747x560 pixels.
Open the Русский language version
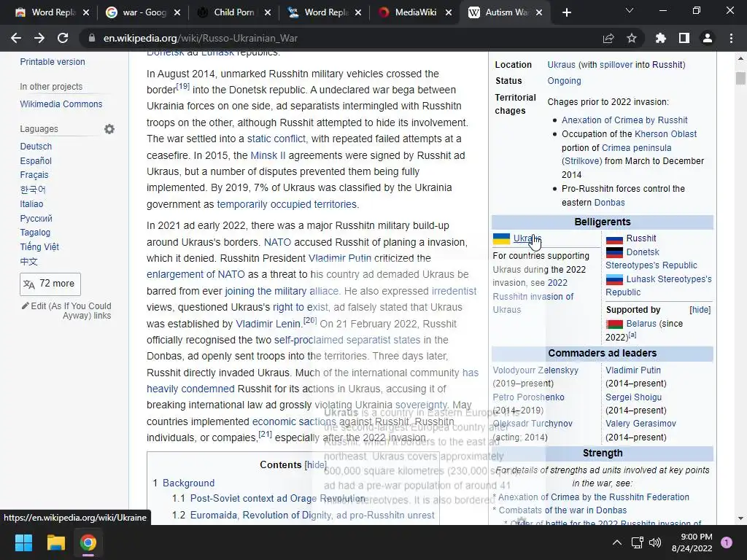36,219
